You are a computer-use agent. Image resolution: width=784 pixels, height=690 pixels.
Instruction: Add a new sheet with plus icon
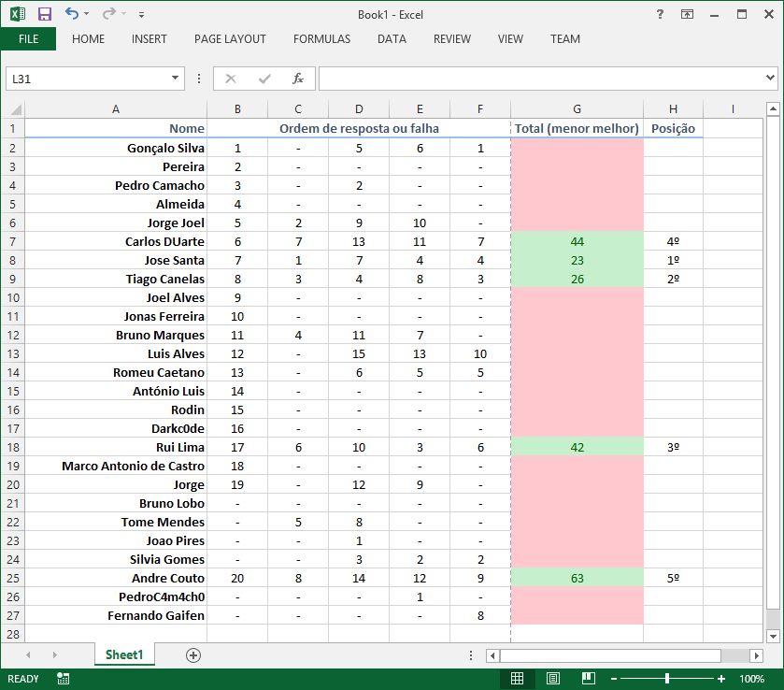point(193,655)
